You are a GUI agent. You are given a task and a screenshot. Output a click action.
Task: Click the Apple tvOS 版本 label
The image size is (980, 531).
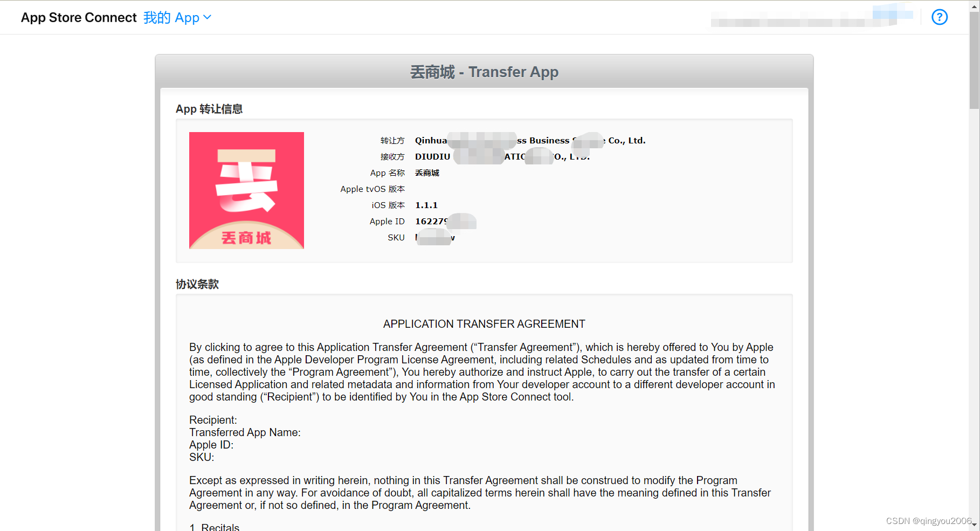372,189
